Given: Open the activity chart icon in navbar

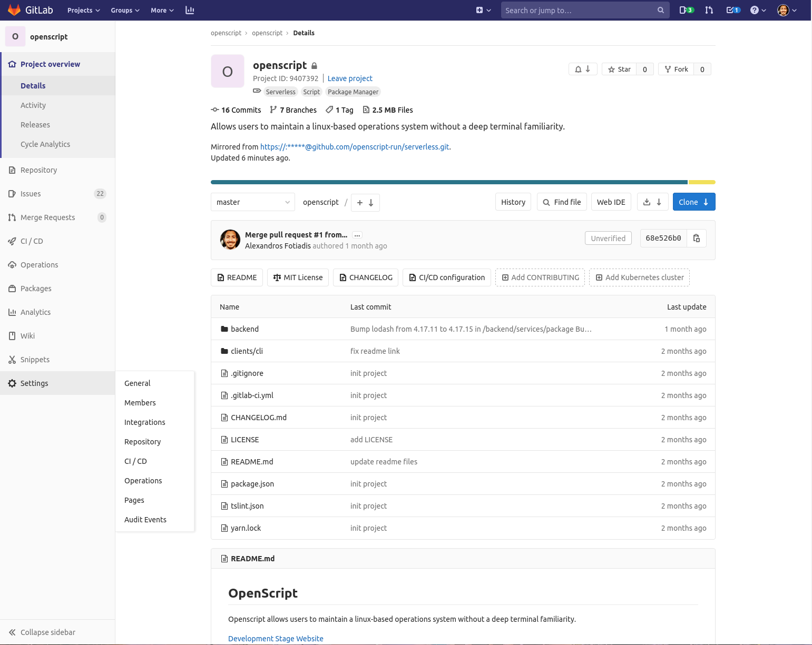Looking at the screenshot, I should click(190, 10).
